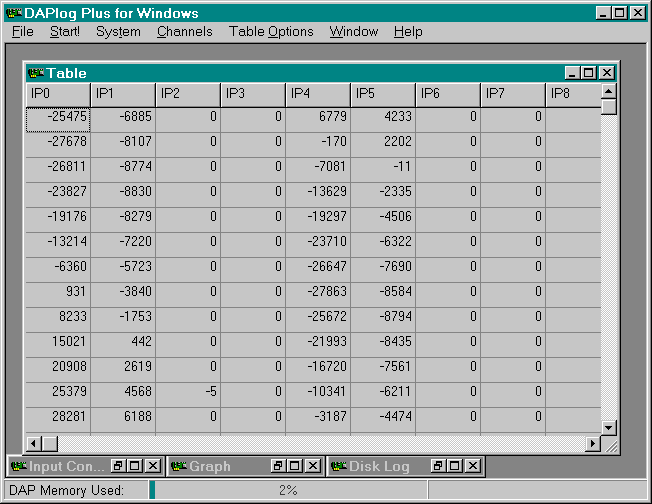
Task: Select the cell with value -6885
Action: [123, 120]
